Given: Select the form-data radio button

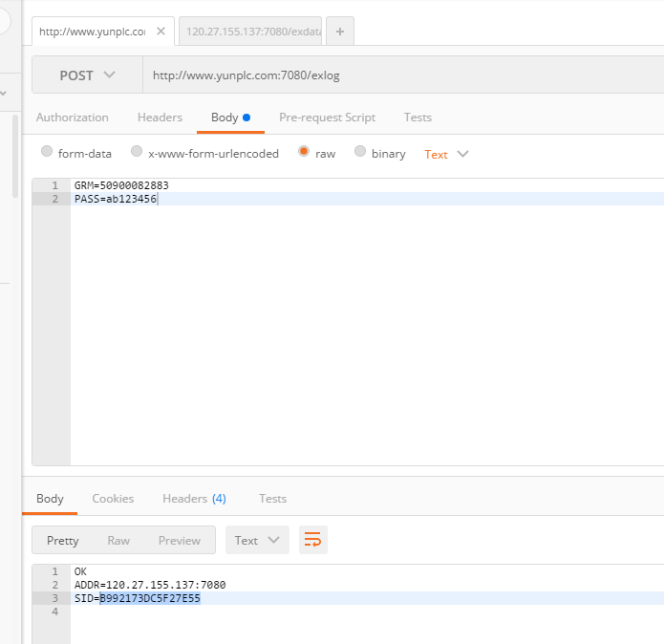Looking at the screenshot, I should click(x=47, y=152).
